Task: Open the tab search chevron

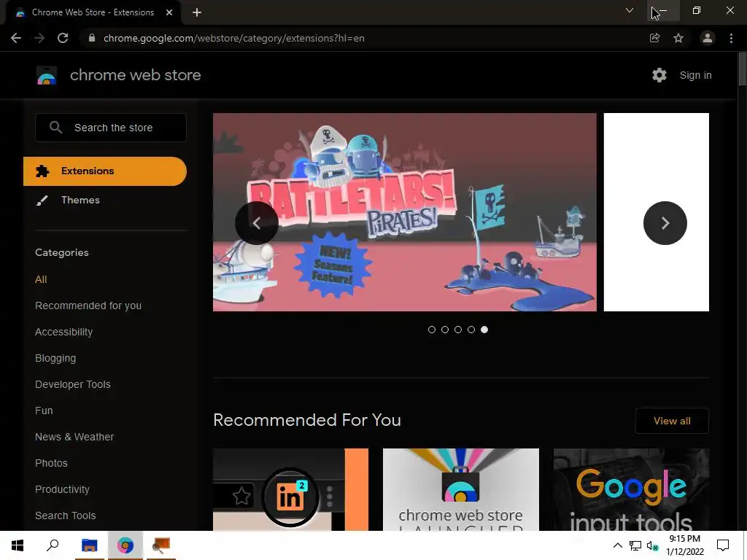Action: (x=630, y=10)
